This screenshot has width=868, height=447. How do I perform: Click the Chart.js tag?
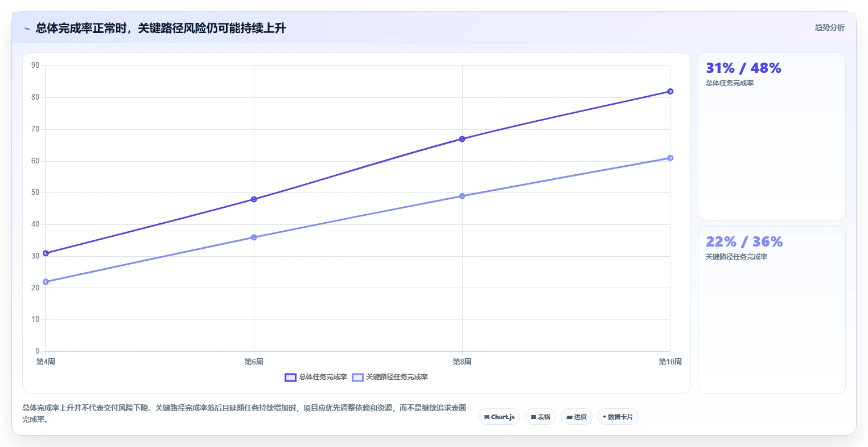click(x=499, y=417)
